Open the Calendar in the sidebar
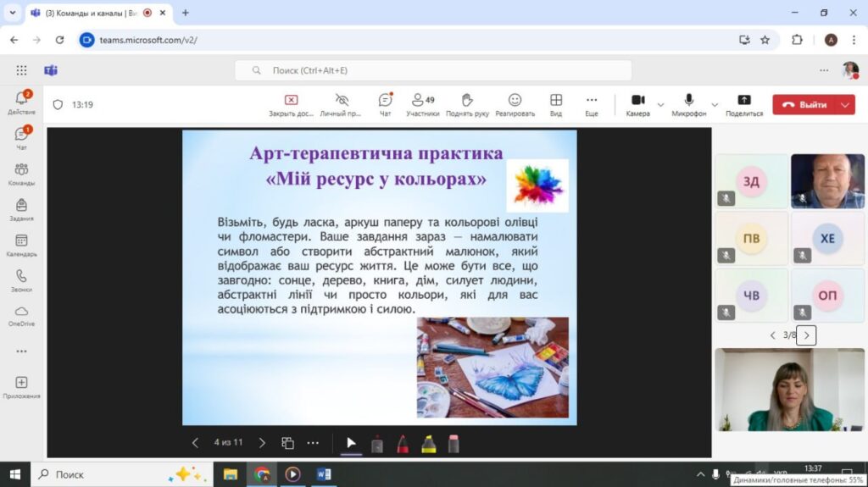This screenshot has height=487, width=868. (x=21, y=246)
